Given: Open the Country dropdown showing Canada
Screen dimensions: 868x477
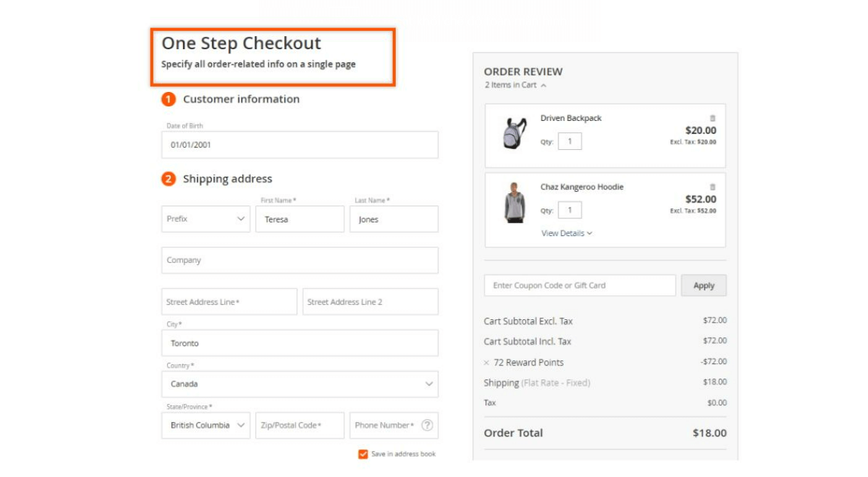Looking at the screenshot, I should click(299, 384).
